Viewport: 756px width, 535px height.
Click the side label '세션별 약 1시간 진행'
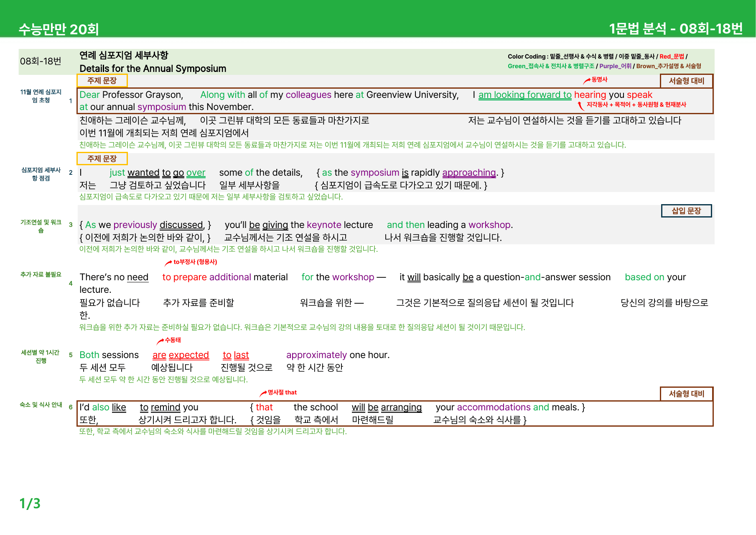pyautogui.click(x=41, y=356)
